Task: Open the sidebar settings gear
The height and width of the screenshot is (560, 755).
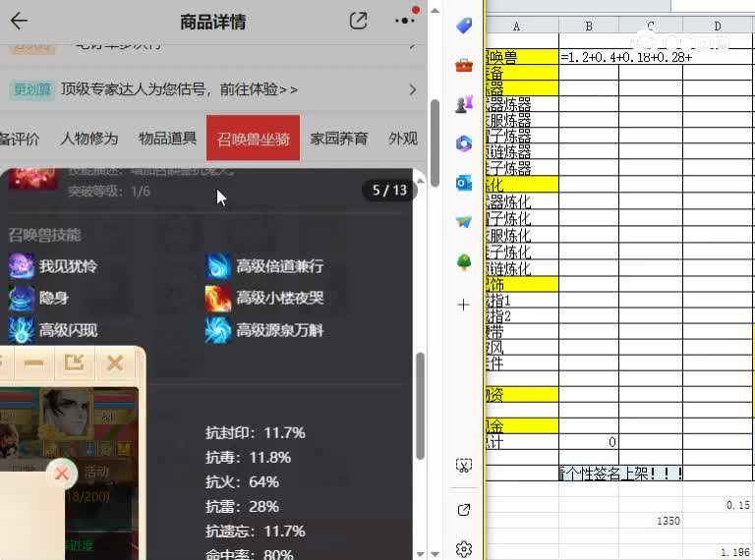Action: [x=464, y=548]
